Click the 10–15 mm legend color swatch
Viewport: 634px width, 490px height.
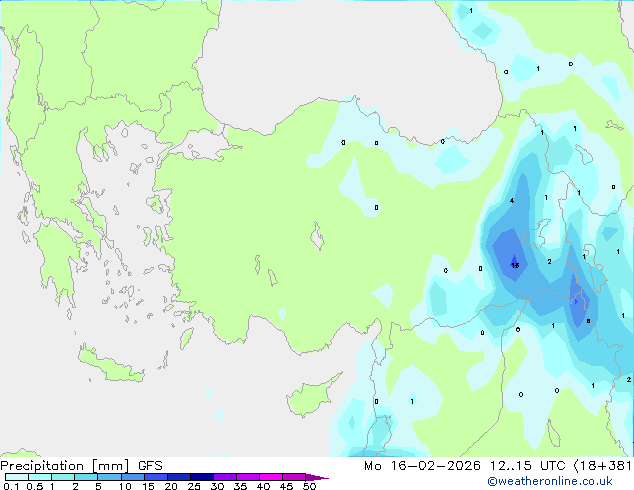[132, 477]
